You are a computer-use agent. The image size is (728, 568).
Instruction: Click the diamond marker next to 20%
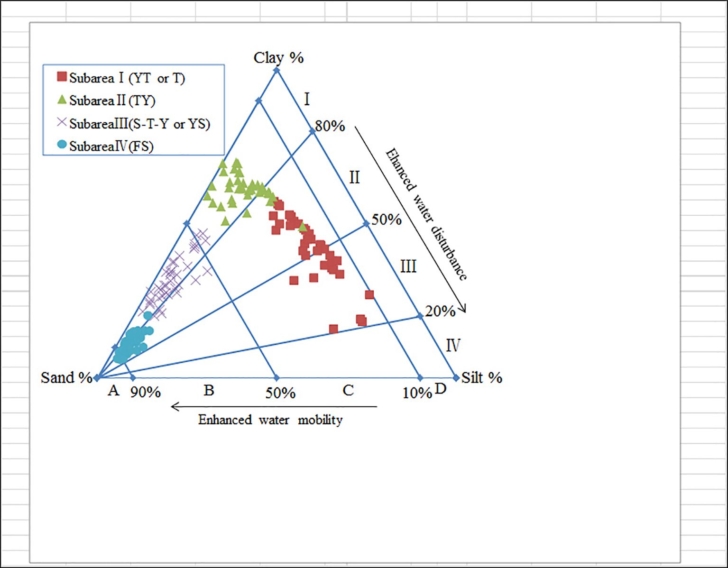click(x=420, y=316)
